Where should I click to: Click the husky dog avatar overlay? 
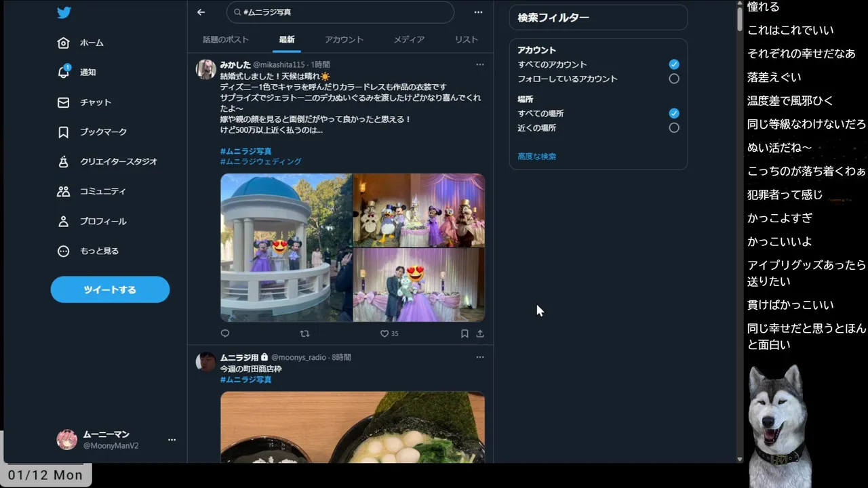tap(779, 425)
